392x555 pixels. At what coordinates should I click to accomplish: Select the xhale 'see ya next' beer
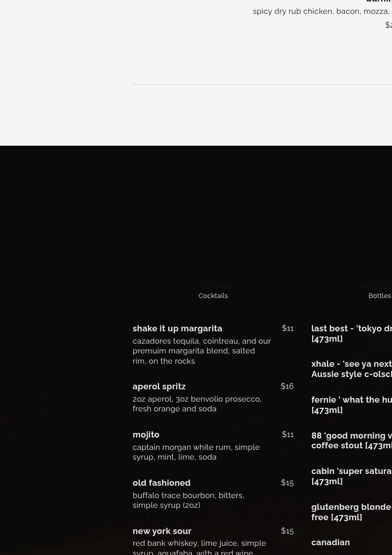point(352,369)
